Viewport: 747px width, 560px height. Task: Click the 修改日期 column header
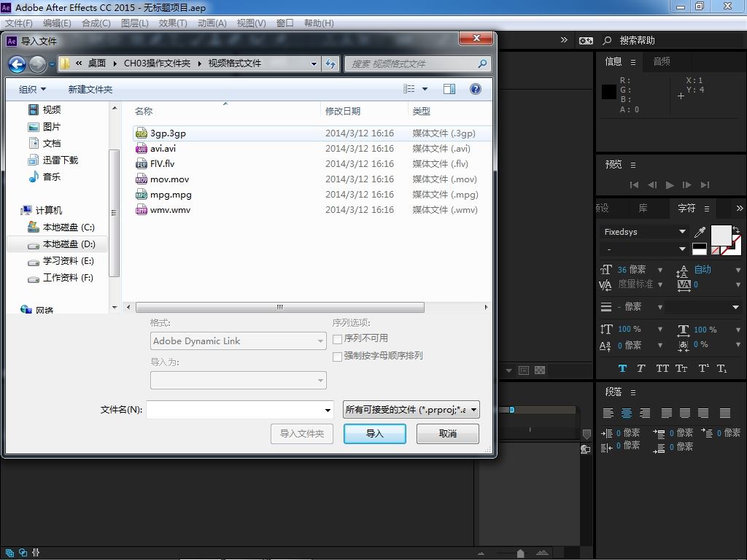pyautogui.click(x=343, y=111)
